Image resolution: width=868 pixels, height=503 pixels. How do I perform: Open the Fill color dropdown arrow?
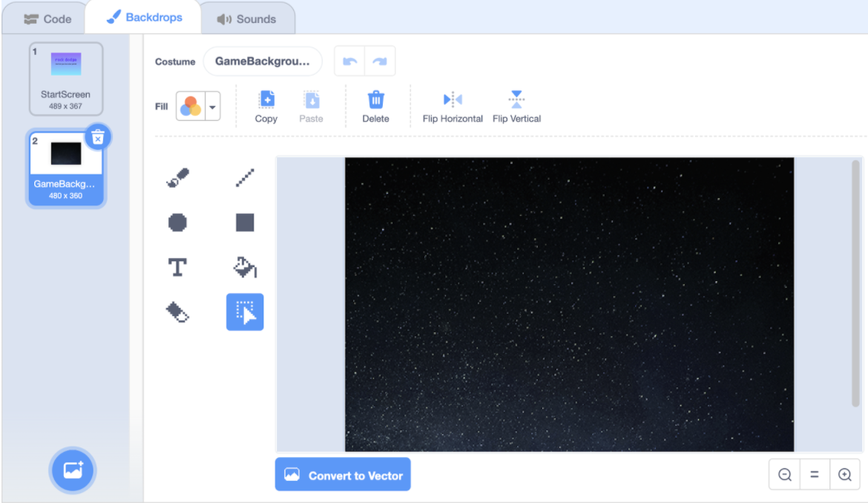[x=213, y=107]
